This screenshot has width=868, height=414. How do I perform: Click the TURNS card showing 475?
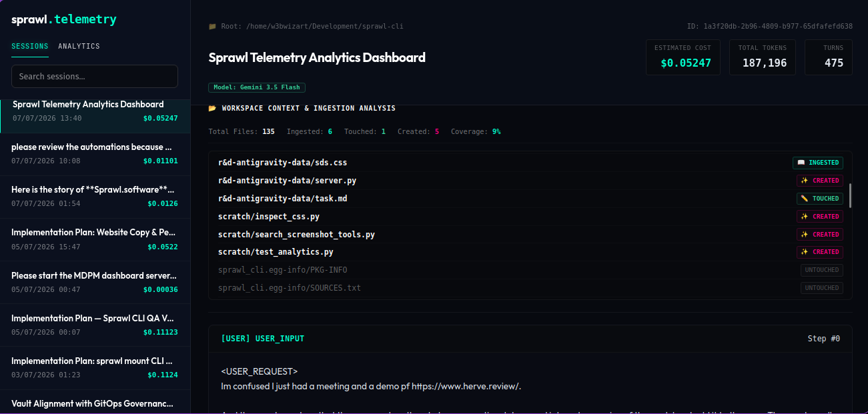[x=829, y=57]
